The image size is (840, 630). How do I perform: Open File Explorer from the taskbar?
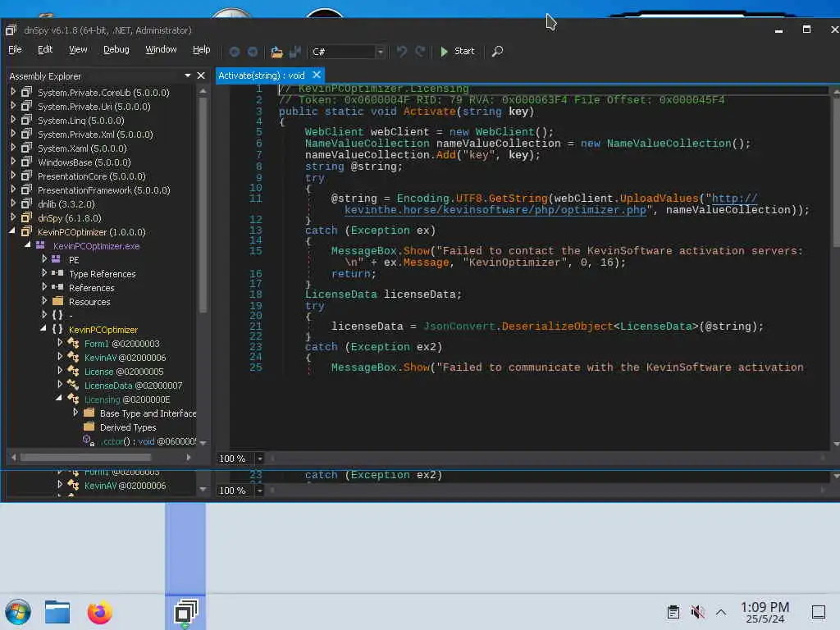tap(57, 612)
